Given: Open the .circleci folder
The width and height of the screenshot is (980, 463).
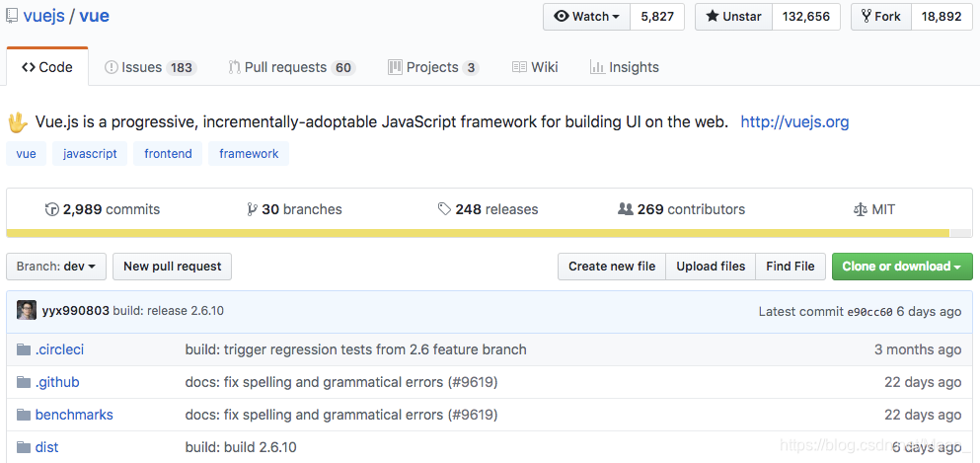Looking at the screenshot, I should click(x=59, y=349).
